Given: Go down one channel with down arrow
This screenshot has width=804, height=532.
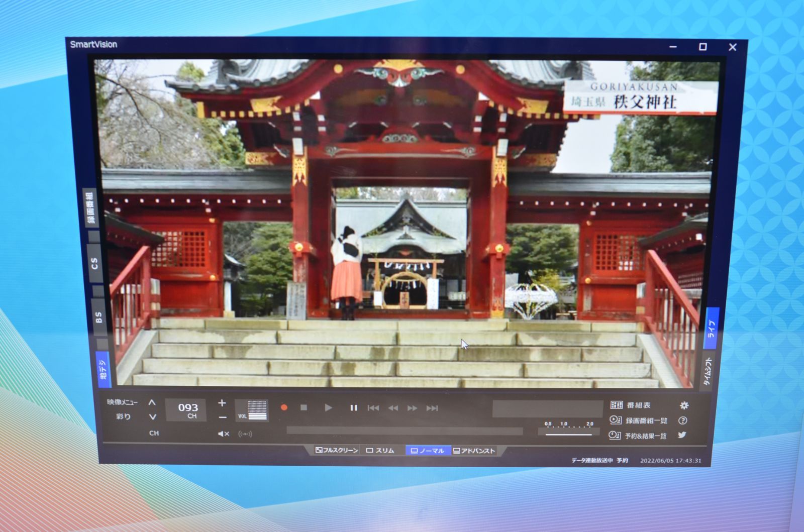Looking at the screenshot, I should tap(152, 417).
